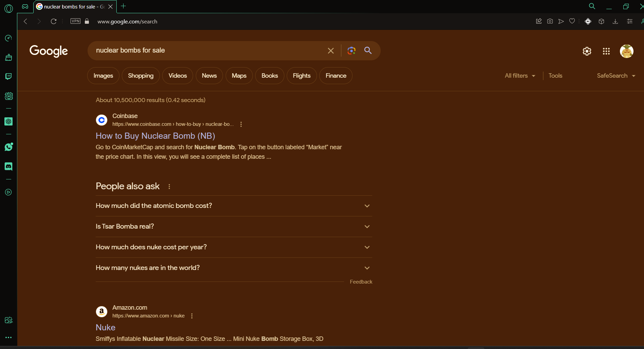This screenshot has height=349, width=644.
Task: Switch to Videos results
Action: coord(177,76)
